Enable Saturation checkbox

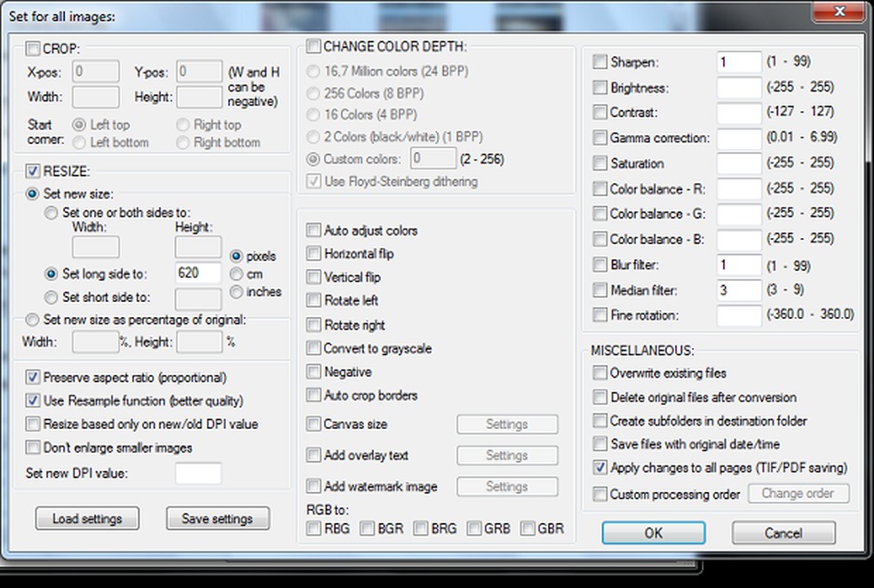pyautogui.click(x=600, y=163)
